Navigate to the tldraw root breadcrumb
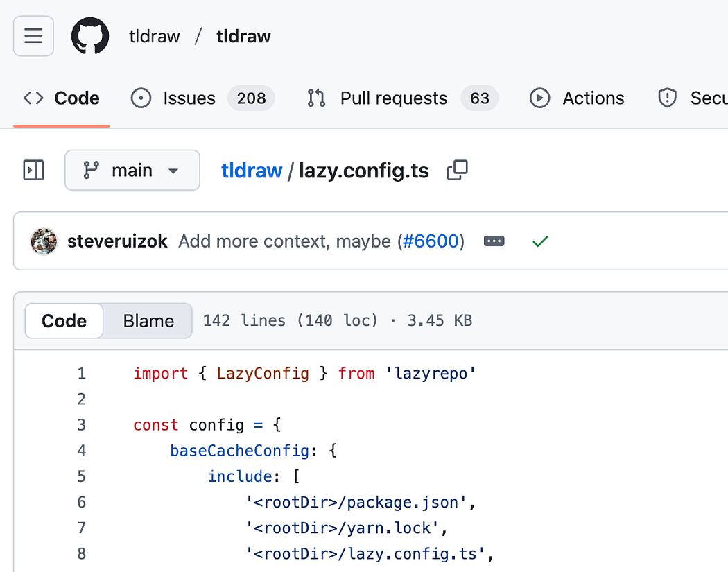 click(252, 171)
